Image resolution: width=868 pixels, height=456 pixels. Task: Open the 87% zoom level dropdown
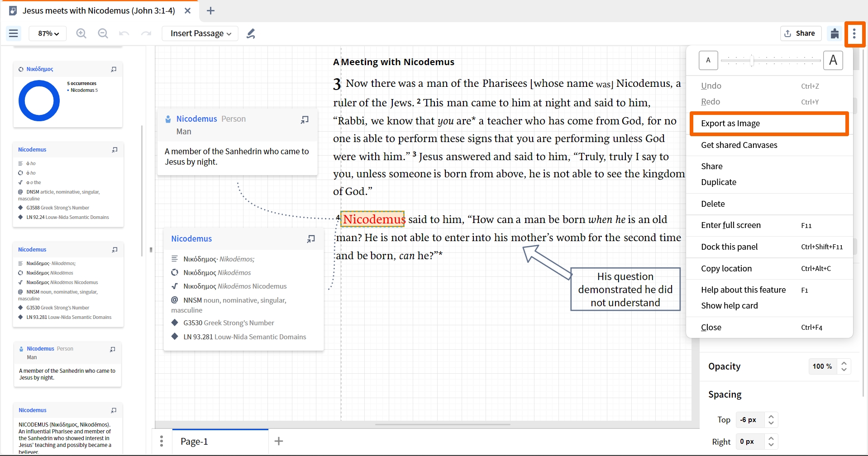point(48,33)
